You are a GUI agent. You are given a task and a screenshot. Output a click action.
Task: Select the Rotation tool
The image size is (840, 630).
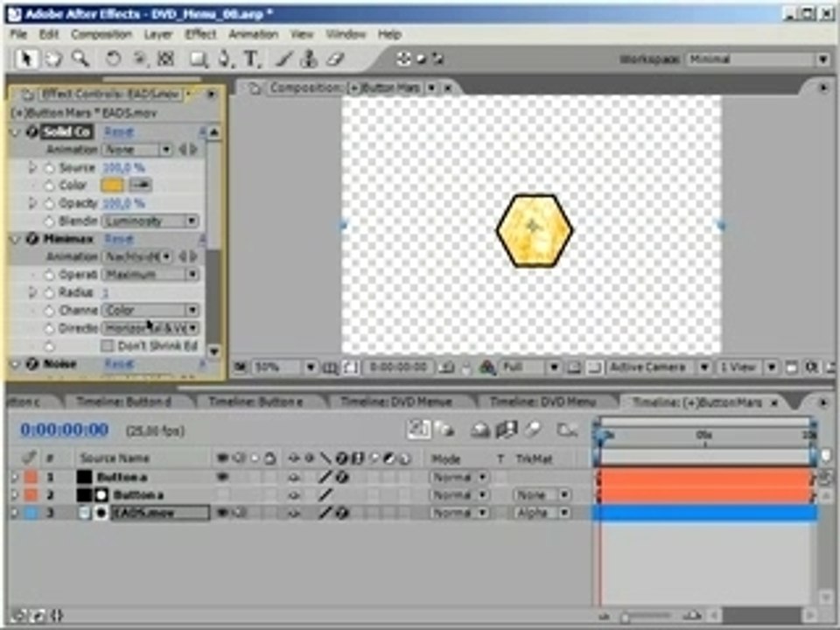point(113,59)
